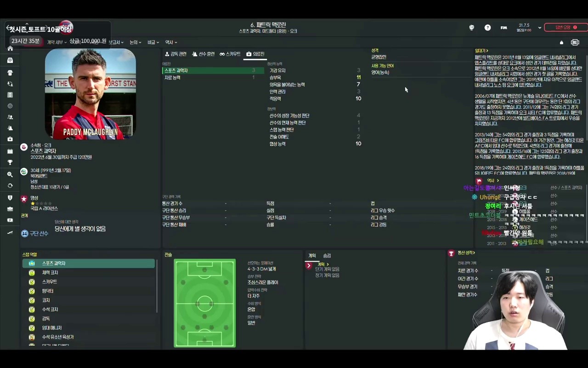Screen dimensions: 588x368
Task: Expand the date dropdown arrow beside 21.7.5
Action: [x=539, y=28]
